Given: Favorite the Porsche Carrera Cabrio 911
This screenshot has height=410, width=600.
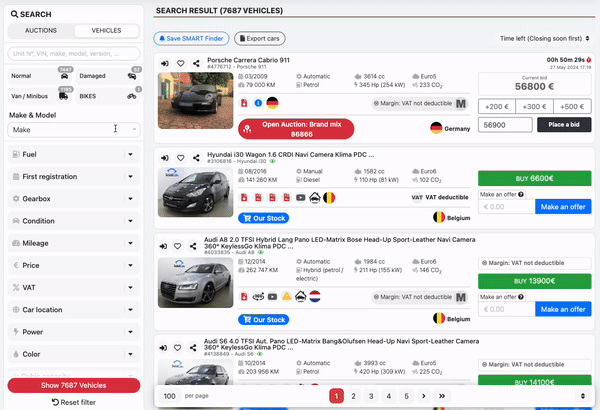Looking at the screenshot, I should click(x=180, y=64).
